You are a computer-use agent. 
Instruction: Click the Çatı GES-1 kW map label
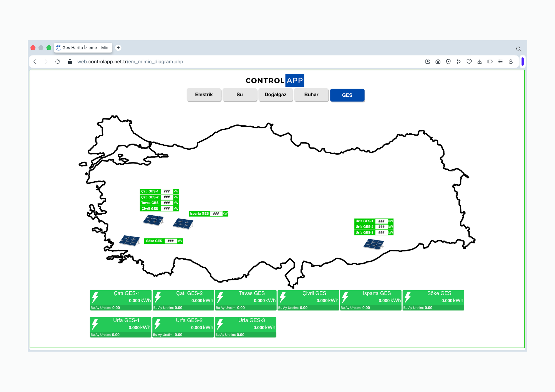coord(159,191)
